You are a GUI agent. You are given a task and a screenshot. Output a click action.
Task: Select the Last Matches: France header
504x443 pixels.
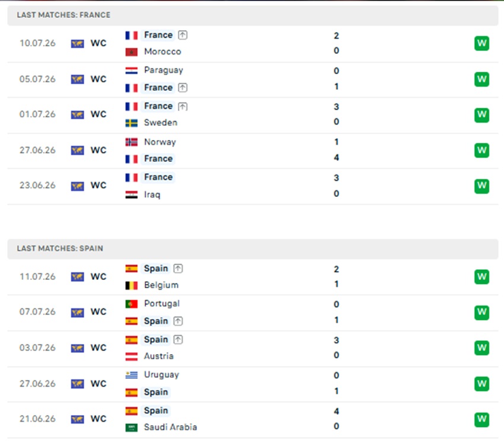coord(253,15)
